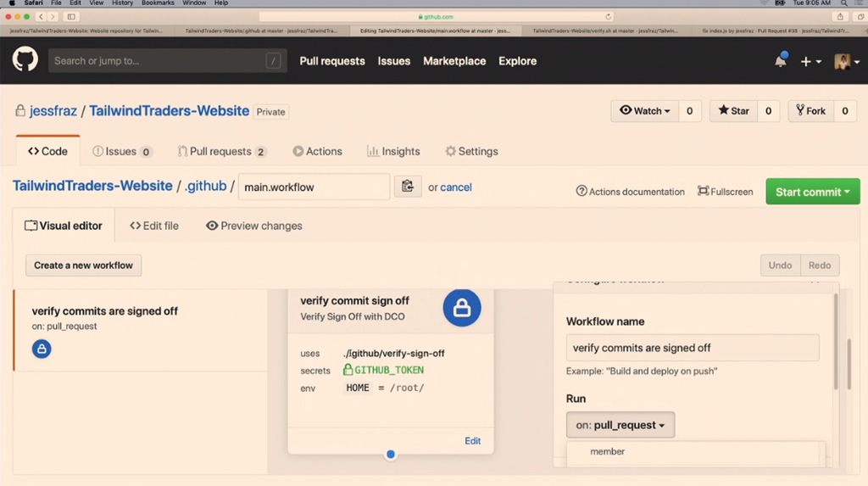Open Pull requests in top navigation
The image size is (868, 486).
coord(332,61)
